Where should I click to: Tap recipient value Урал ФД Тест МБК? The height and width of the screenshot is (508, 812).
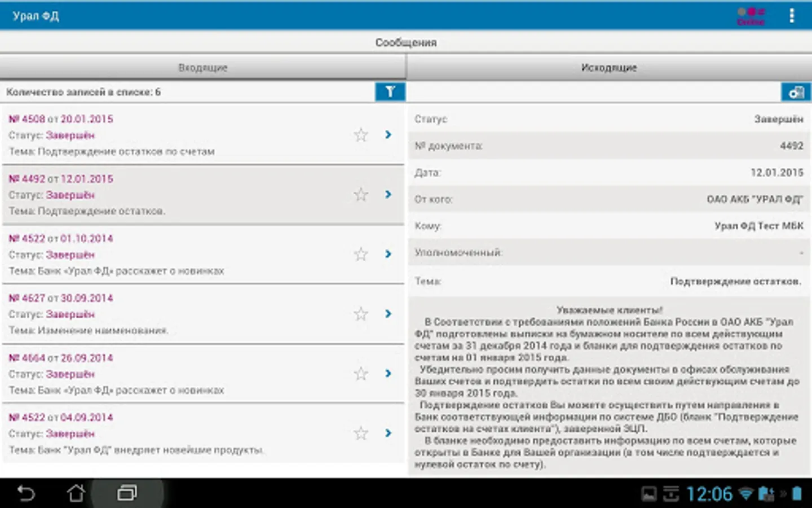759,226
